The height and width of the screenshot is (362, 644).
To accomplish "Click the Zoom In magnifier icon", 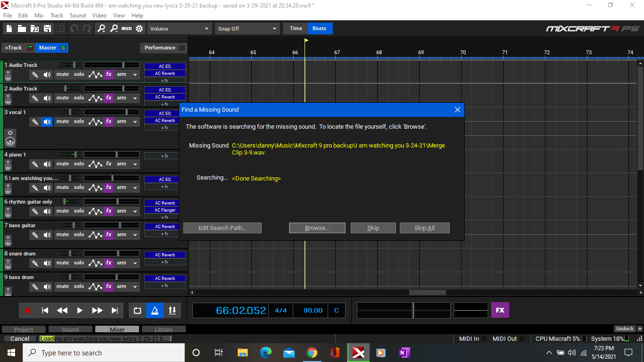I will pyautogui.click(x=101, y=29).
